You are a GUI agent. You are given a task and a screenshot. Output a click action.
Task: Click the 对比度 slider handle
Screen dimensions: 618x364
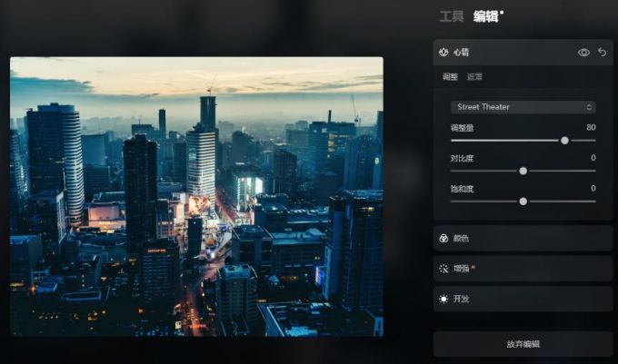pos(523,171)
